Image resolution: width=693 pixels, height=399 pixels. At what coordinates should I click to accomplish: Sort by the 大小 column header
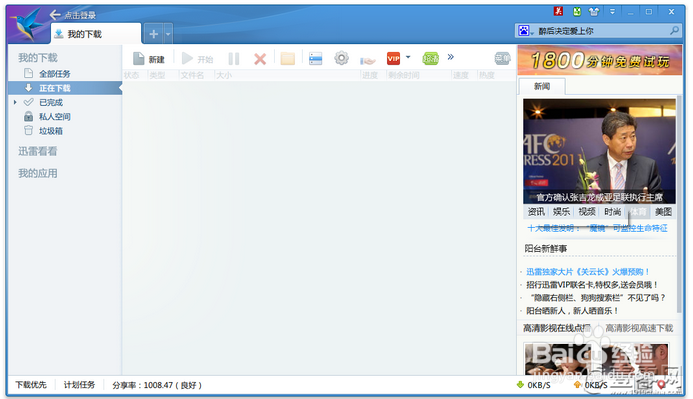coord(224,75)
